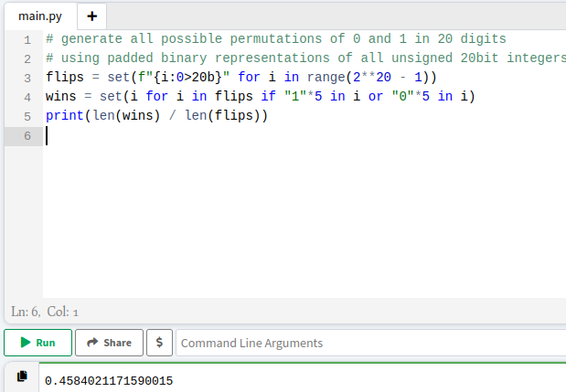Click line number 5 in the gutter
This screenshot has height=392, width=566.
tap(27, 116)
